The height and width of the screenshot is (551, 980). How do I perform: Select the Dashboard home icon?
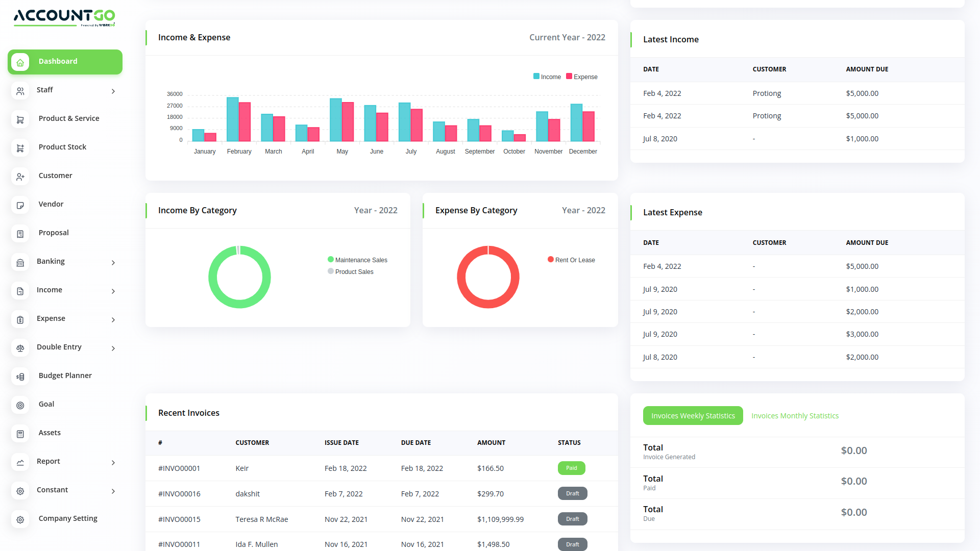point(20,62)
